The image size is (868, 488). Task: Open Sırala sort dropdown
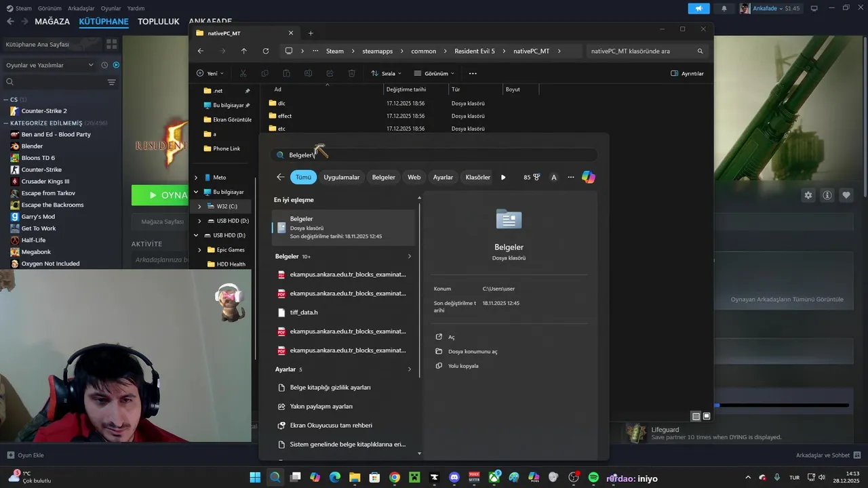(386, 73)
